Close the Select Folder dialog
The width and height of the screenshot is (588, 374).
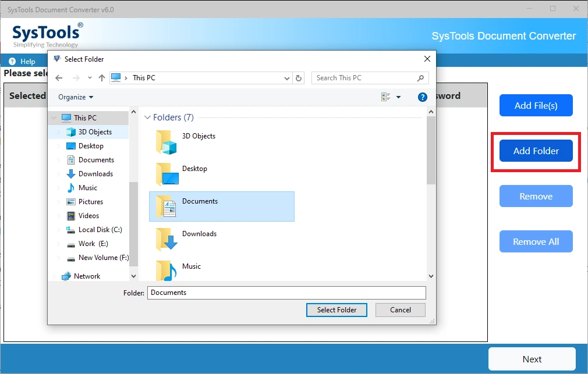click(427, 59)
